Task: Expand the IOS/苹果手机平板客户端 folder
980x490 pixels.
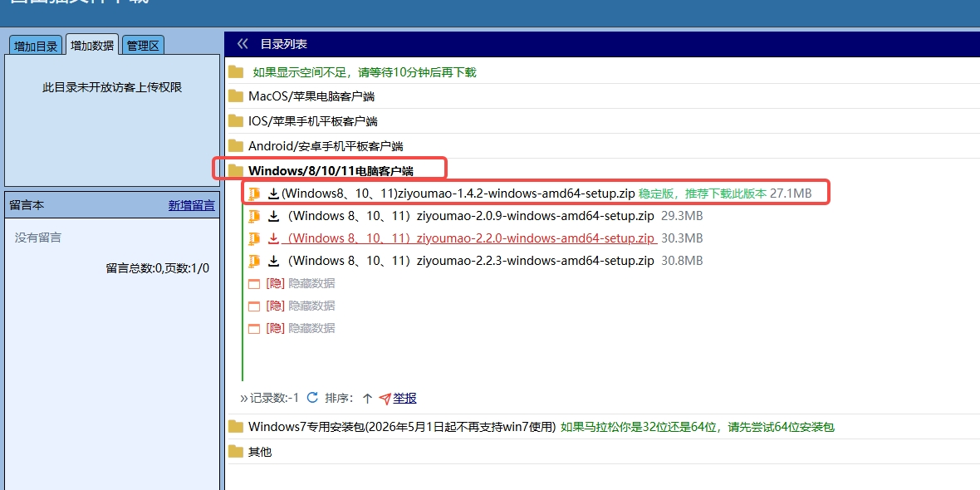Action: click(x=312, y=121)
